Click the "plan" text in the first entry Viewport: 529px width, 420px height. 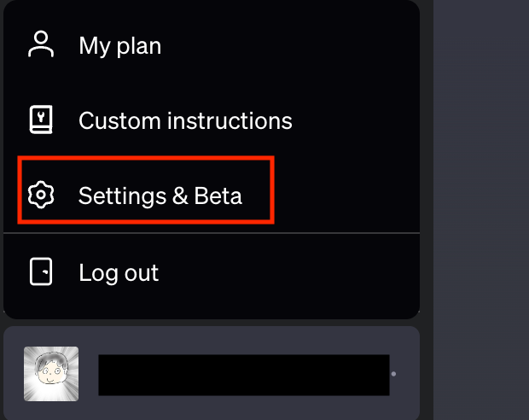[x=139, y=47]
